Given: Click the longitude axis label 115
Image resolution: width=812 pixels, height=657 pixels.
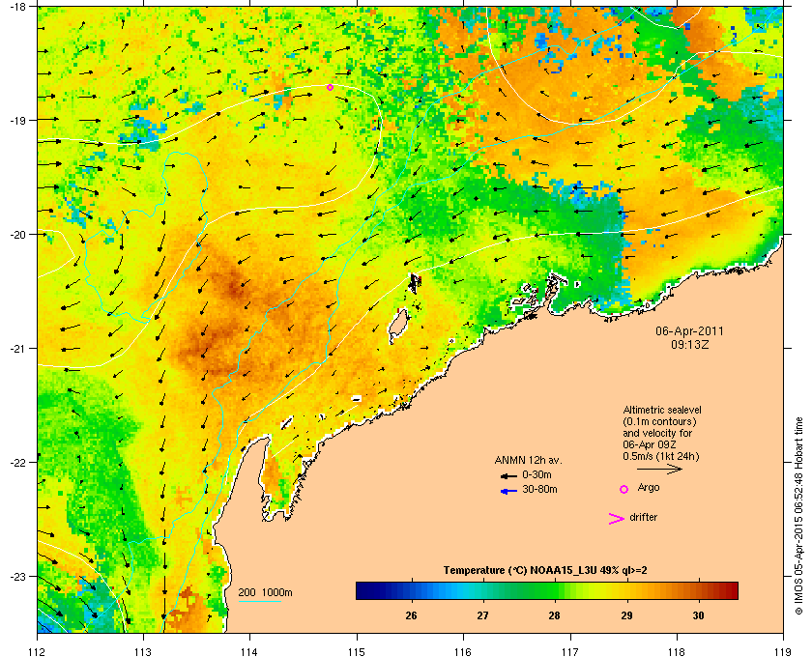Looking at the screenshot, I should [357, 652].
